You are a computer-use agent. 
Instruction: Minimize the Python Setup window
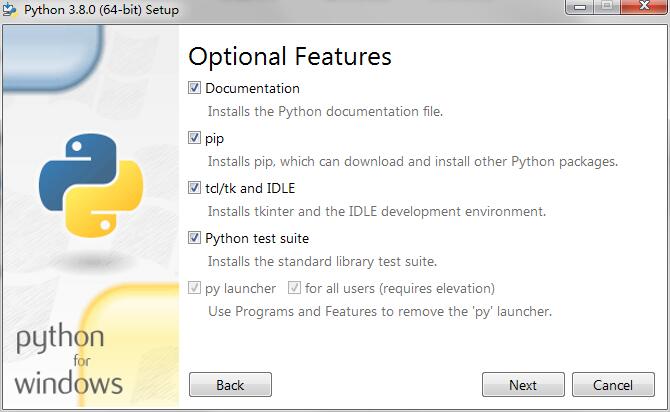click(580, 7)
